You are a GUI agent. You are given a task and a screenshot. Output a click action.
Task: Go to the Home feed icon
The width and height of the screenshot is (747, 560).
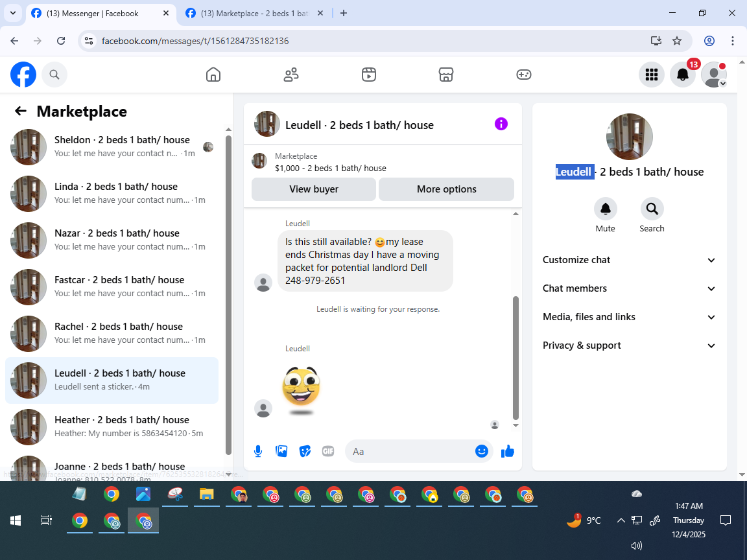[213, 75]
